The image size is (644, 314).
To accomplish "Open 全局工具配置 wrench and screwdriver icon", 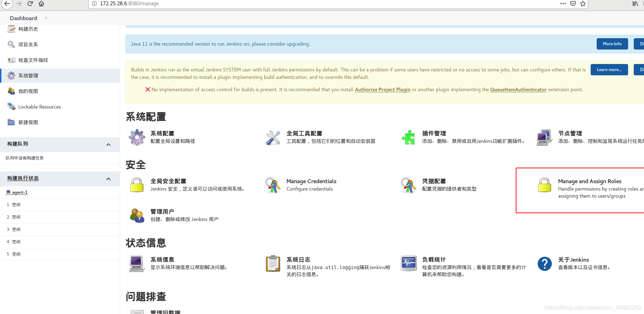I will coord(273,138).
